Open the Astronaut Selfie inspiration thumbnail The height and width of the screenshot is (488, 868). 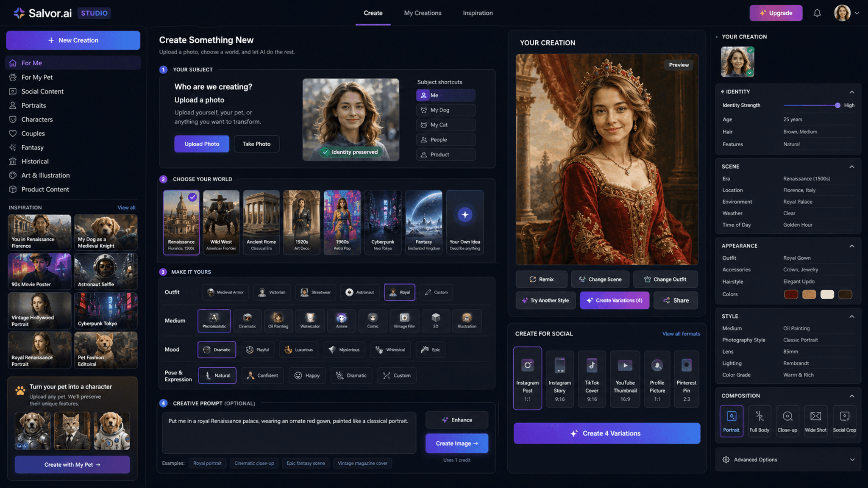(x=106, y=272)
